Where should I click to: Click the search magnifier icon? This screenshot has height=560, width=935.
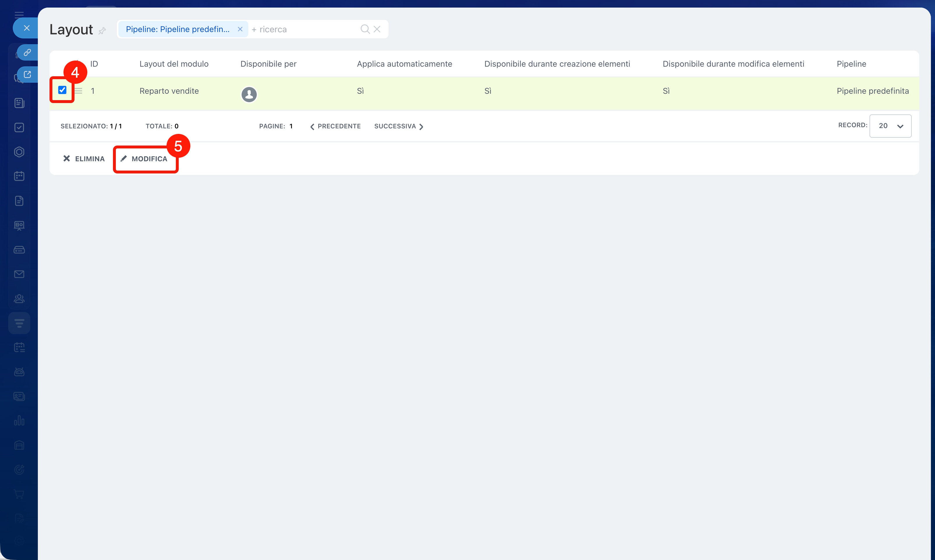pyautogui.click(x=365, y=29)
